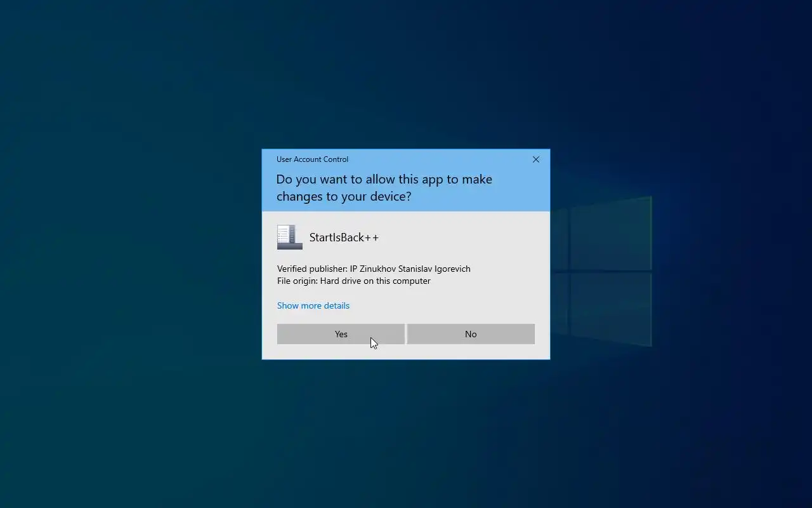812x508 pixels.
Task: Click the User Account Control title text
Action: point(312,159)
